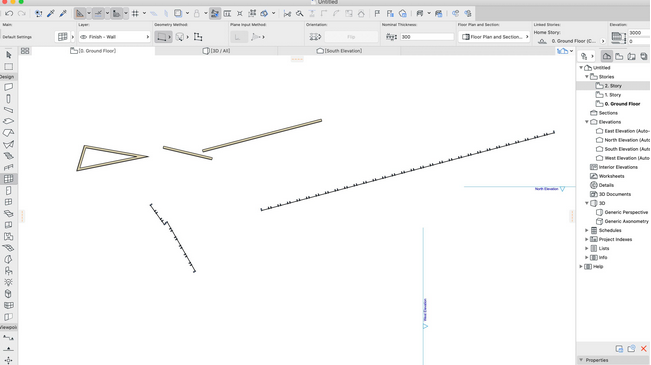Select the Roof tool in the toolbox

pos(8,133)
